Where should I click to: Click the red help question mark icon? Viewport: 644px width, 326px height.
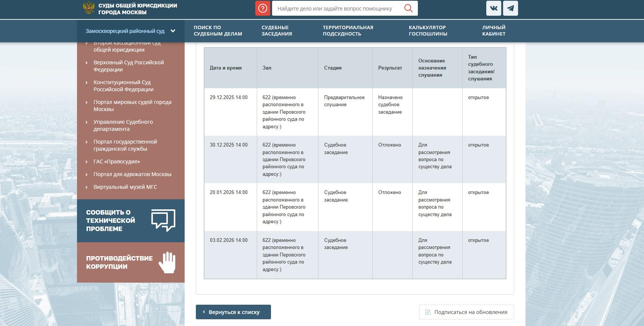click(x=263, y=8)
